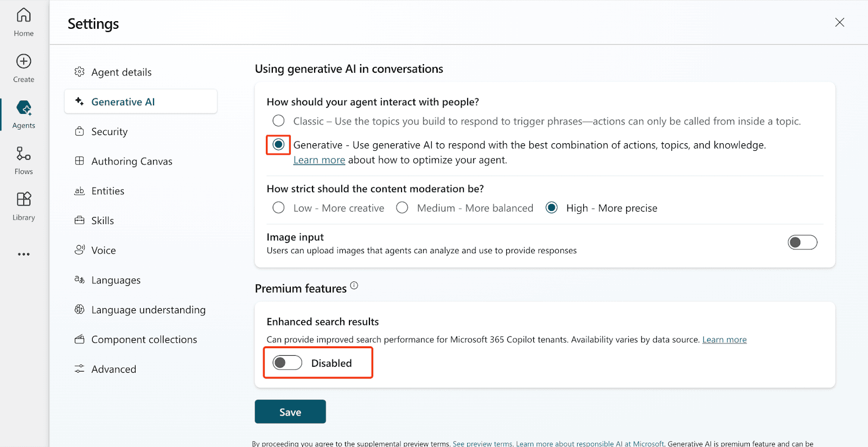This screenshot has width=868, height=447.
Task: Enable the Enhanced search results toggle
Action: (287, 363)
